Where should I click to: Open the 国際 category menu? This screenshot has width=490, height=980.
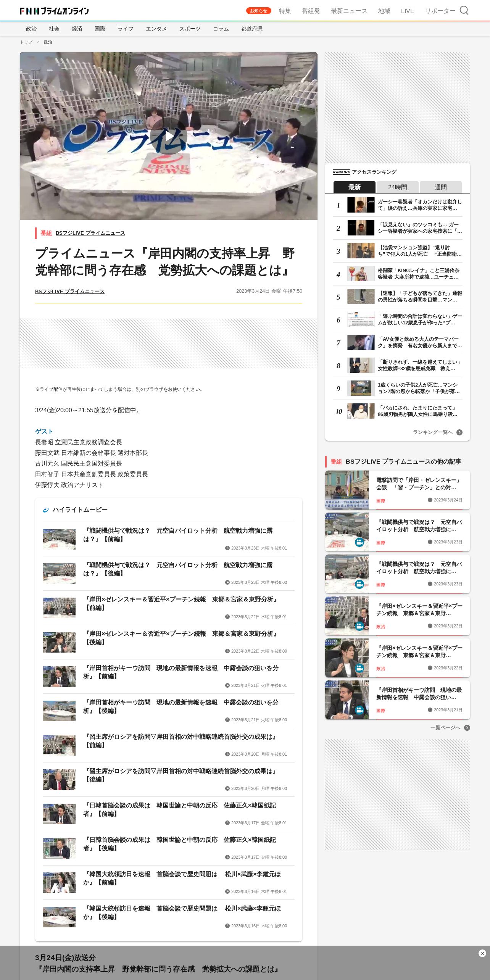click(100, 29)
